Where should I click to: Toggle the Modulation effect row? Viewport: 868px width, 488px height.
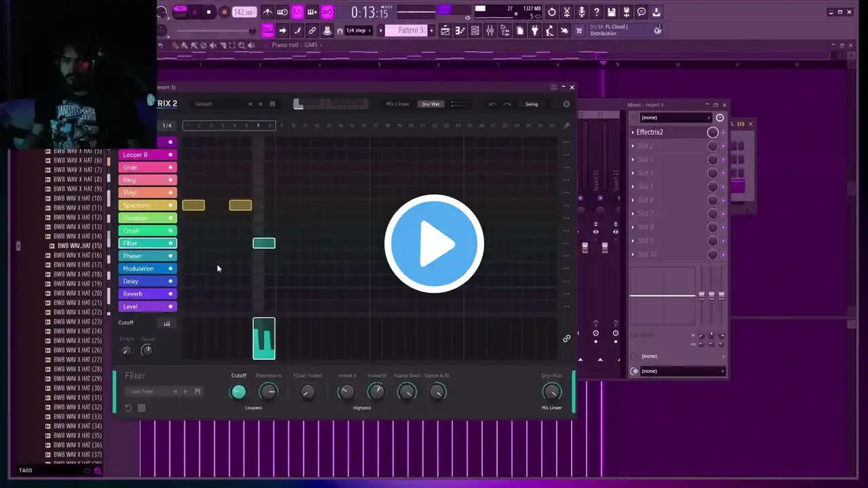(x=148, y=268)
